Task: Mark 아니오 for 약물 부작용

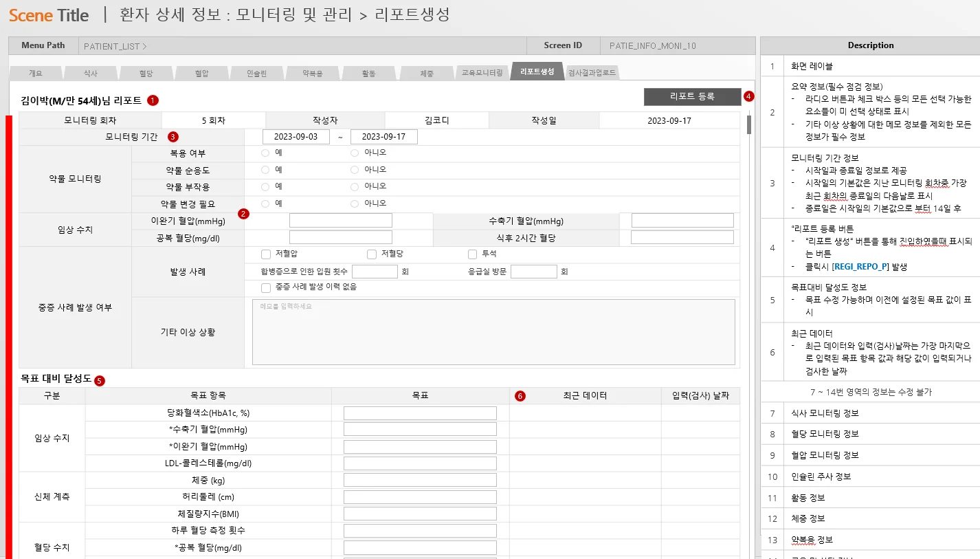Action: 355,186
